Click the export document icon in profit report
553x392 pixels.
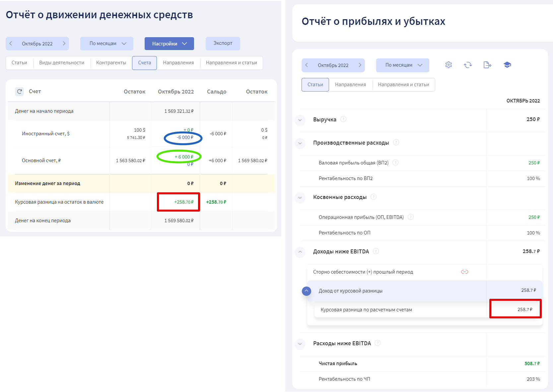tap(487, 65)
